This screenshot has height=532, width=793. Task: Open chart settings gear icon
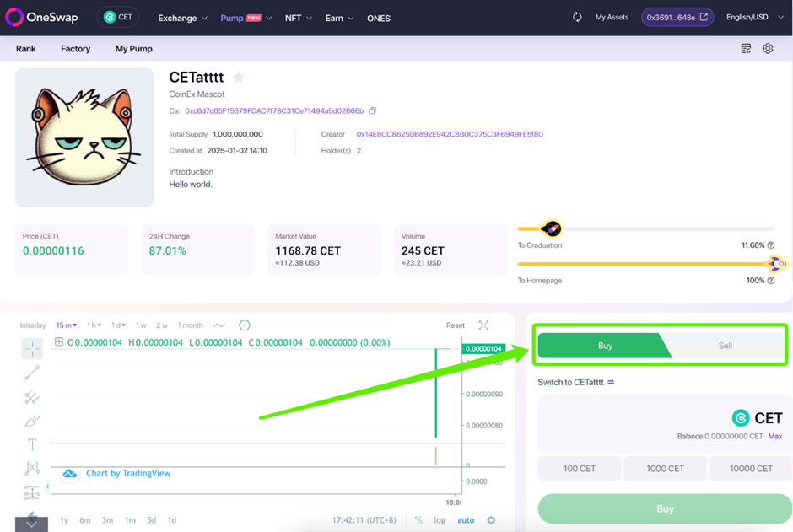(491, 520)
